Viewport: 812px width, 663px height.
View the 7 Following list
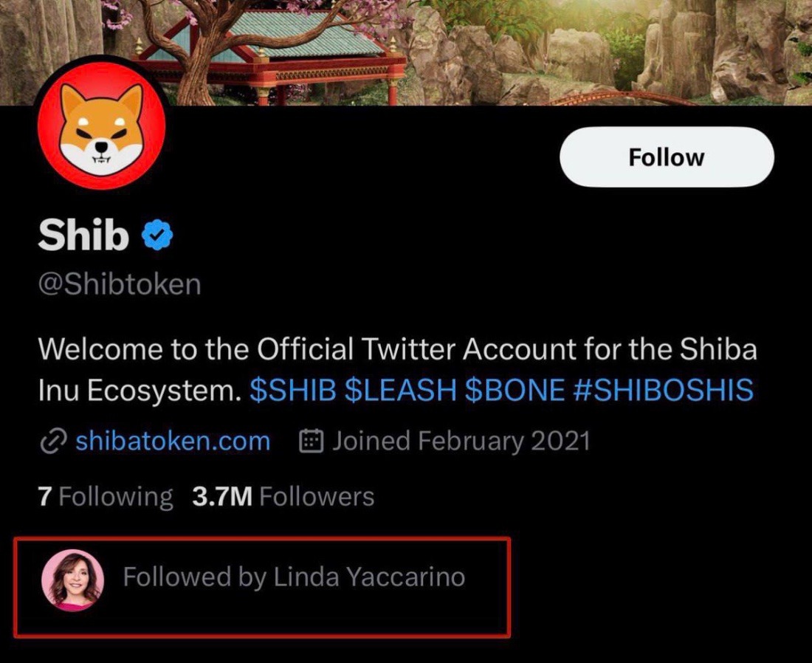[x=105, y=497]
